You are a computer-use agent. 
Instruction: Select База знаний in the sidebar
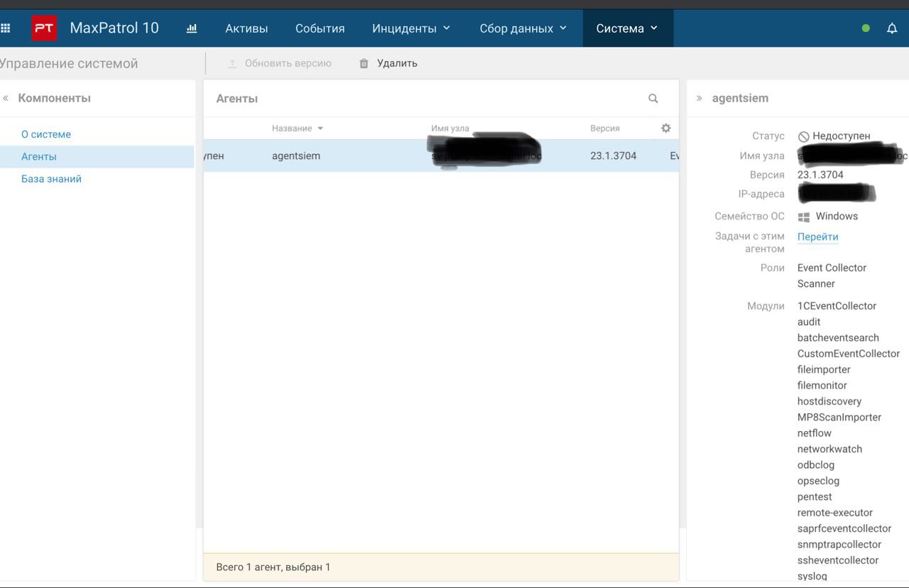[51, 179]
